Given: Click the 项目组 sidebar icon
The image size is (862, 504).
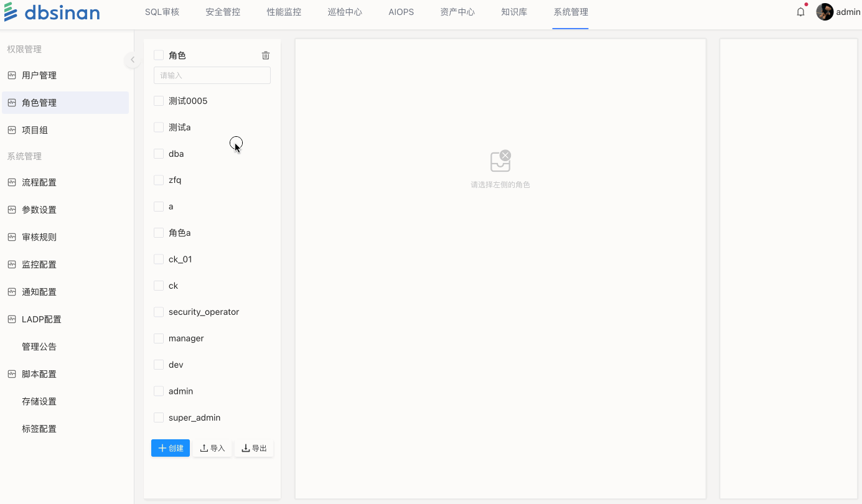Looking at the screenshot, I should (x=12, y=130).
